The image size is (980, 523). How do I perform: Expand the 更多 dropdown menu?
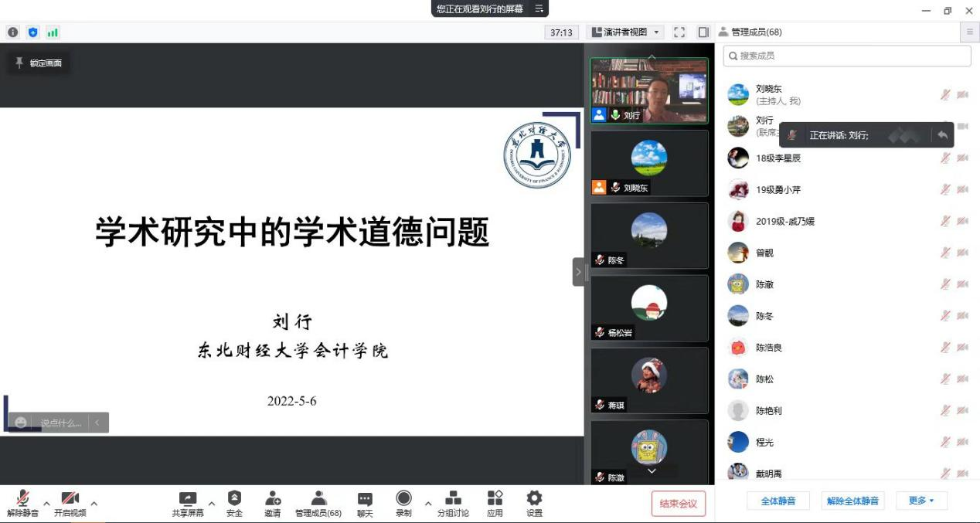[921, 500]
